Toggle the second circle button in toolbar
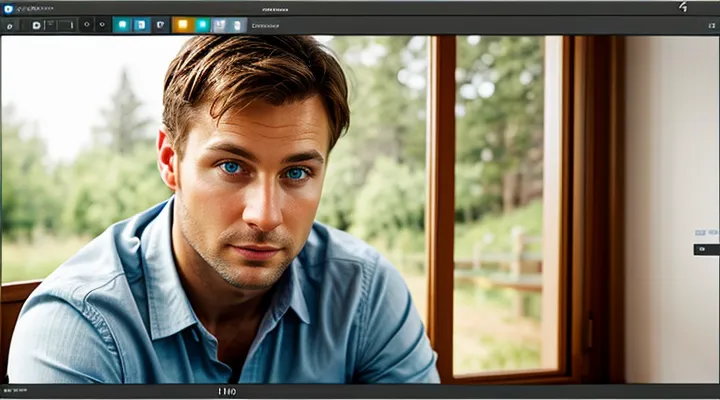 (104, 25)
